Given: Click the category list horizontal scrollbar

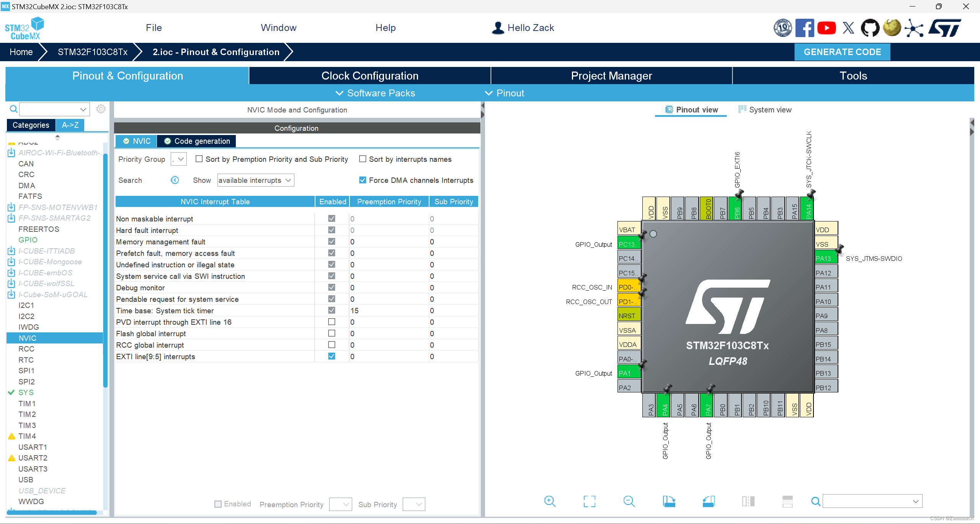Looking at the screenshot, I should click(52, 513).
